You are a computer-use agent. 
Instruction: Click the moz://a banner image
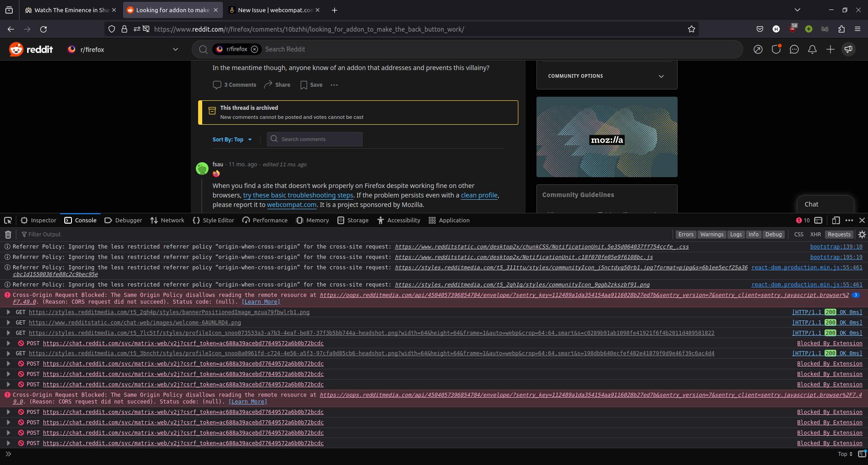607,137
